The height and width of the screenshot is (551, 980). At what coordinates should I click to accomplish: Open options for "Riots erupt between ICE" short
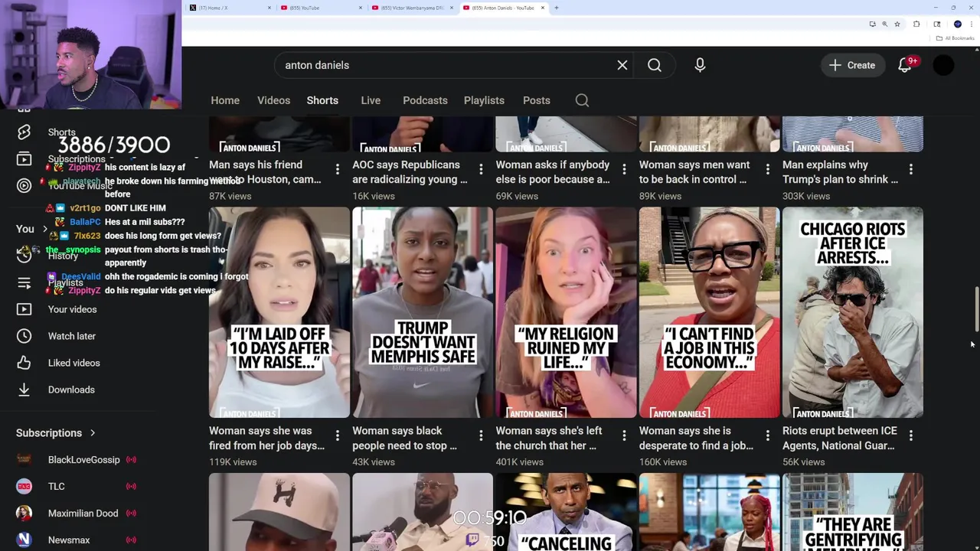pos(911,435)
